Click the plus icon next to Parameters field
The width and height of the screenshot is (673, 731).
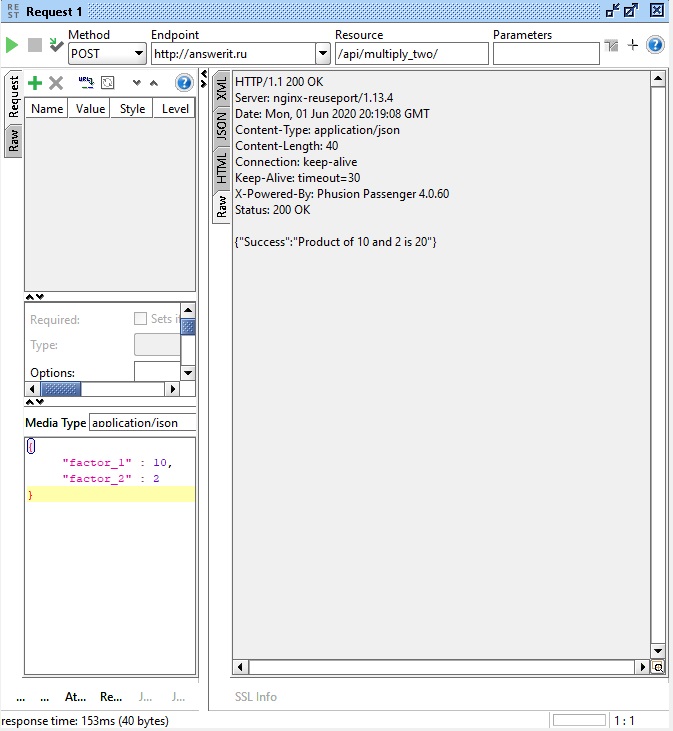pyautogui.click(x=632, y=45)
